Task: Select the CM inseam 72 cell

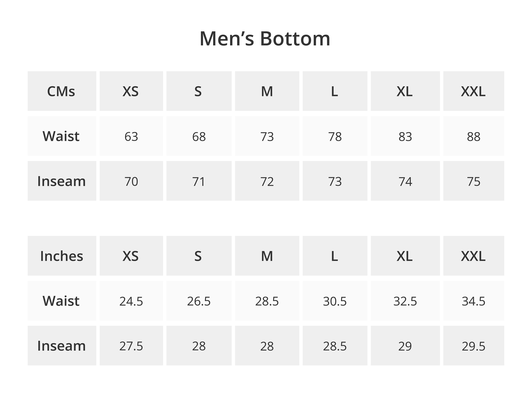Action: pyautogui.click(x=267, y=181)
